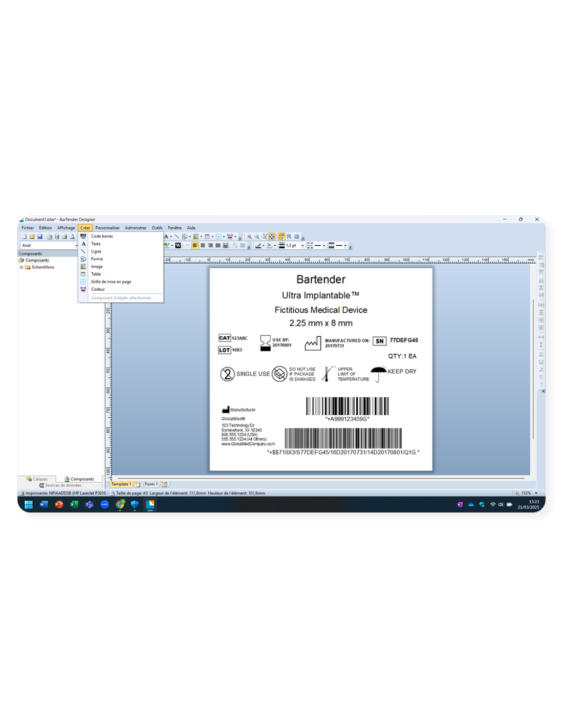The width and height of the screenshot is (563, 728).
Task: Open Excel from the Windows taskbar
Action: pos(74,505)
